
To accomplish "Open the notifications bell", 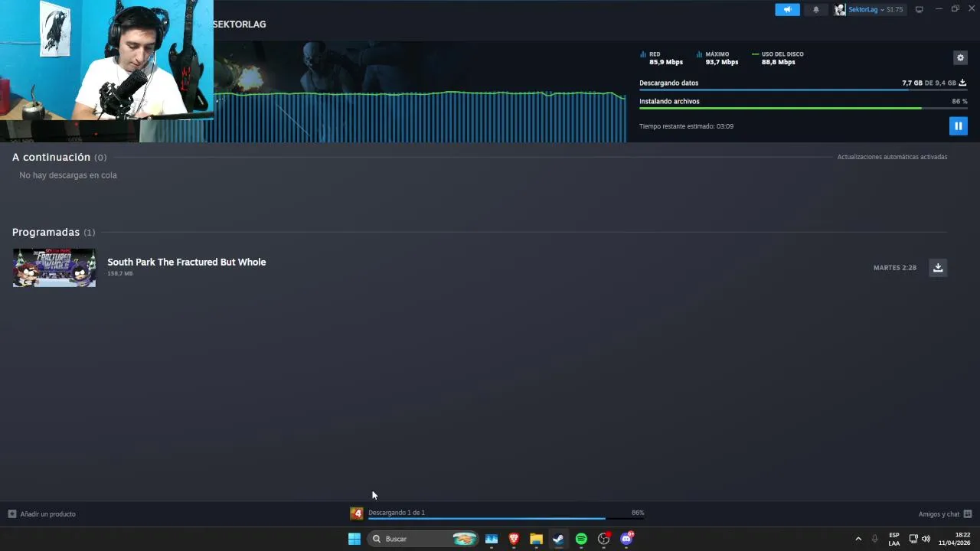I will pyautogui.click(x=816, y=9).
